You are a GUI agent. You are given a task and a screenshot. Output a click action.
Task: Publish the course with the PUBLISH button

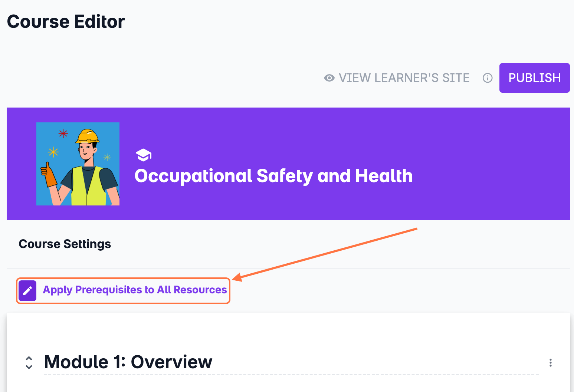534,78
